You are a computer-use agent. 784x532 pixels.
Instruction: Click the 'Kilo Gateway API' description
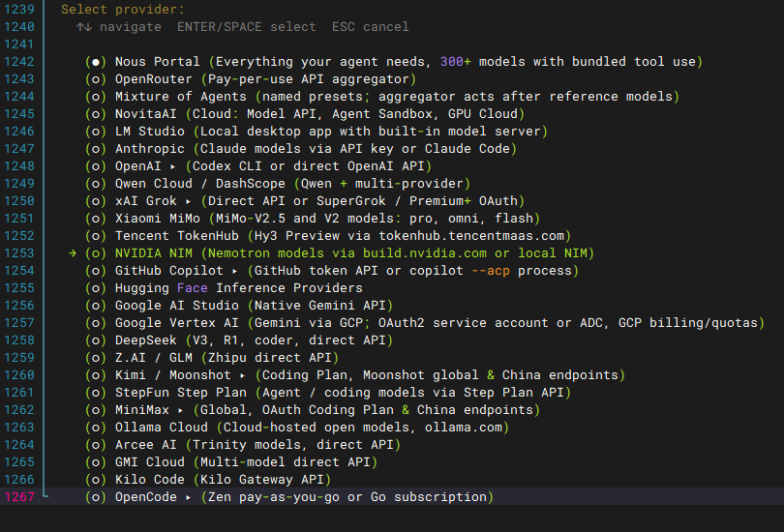(x=262, y=480)
